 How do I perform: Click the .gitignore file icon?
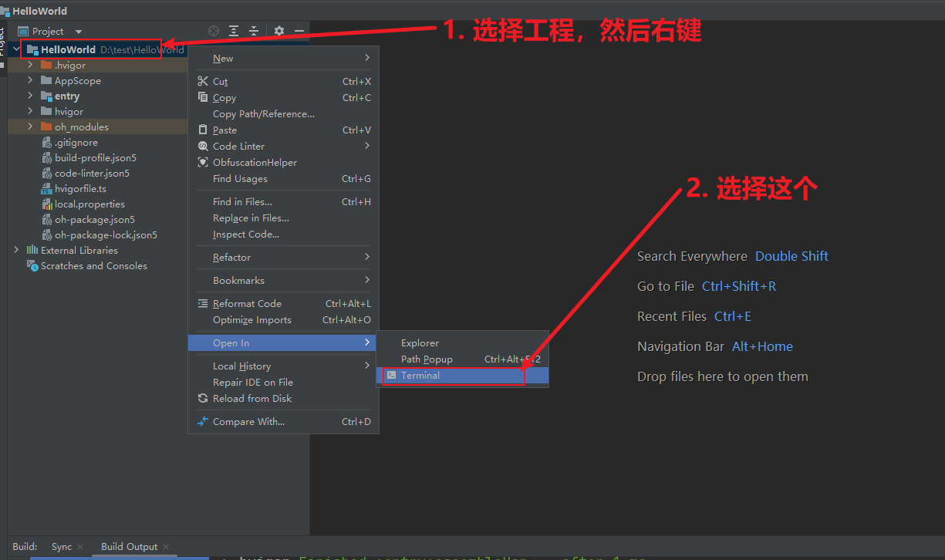(46, 142)
